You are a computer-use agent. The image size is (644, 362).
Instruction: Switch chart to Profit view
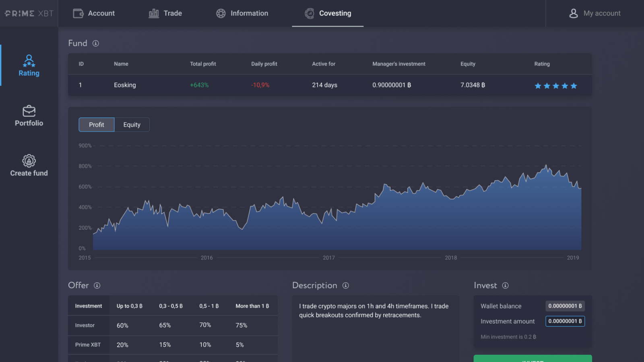pyautogui.click(x=97, y=125)
